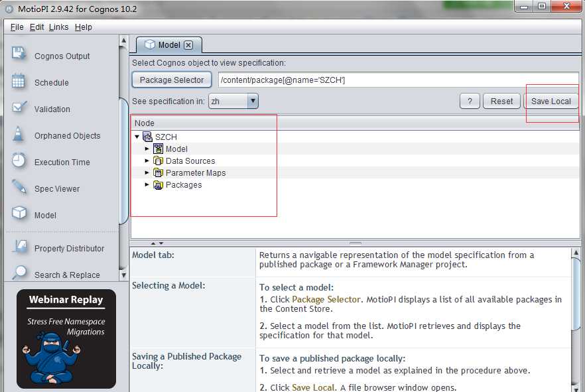The width and height of the screenshot is (585, 392).
Task: Click sidebar scroll up arrow
Action: point(123,40)
